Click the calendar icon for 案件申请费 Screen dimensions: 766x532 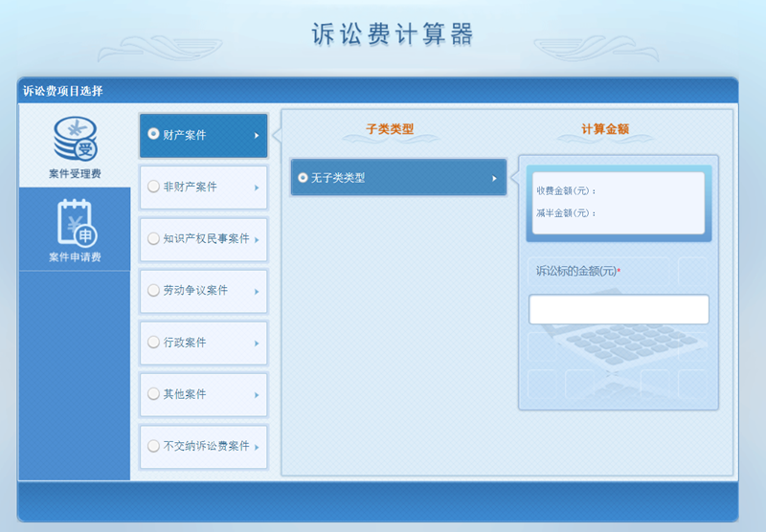click(75, 222)
